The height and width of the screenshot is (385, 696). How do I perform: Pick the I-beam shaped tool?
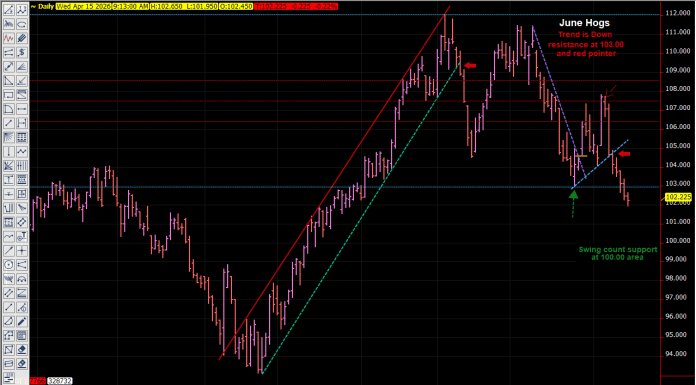coord(8,180)
